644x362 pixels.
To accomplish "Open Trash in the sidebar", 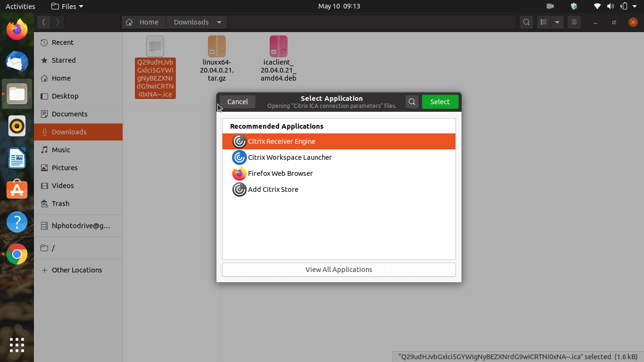I will [78, 204].
